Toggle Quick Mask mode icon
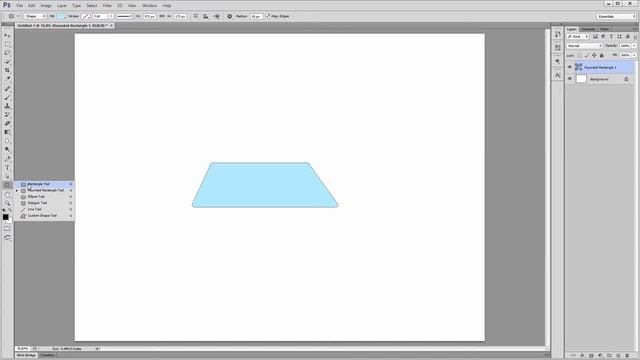Viewport: 640px width, 360px height. (7, 229)
